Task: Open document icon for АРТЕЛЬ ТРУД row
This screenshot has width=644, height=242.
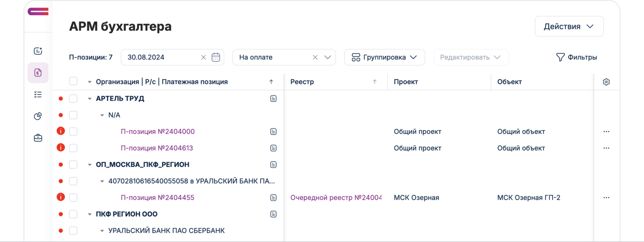Action: pos(273,99)
